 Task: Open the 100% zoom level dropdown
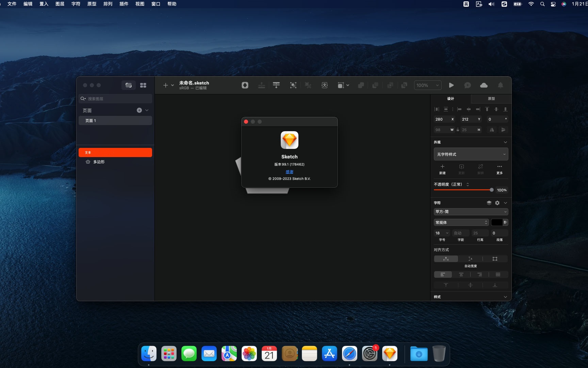coord(427,85)
